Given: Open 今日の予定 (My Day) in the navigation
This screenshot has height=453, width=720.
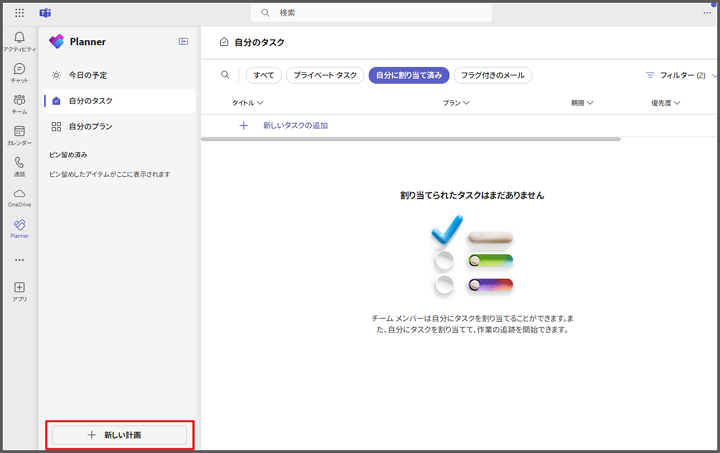Looking at the screenshot, I should point(119,75).
